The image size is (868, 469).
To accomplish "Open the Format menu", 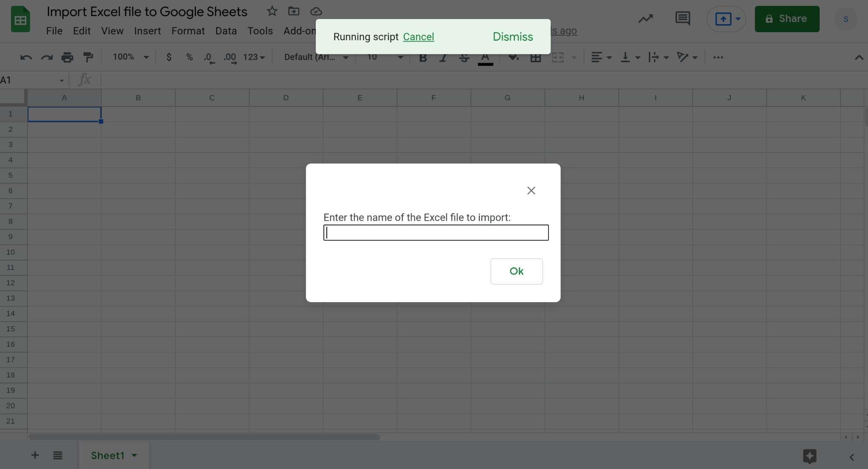I will coord(188,31).
